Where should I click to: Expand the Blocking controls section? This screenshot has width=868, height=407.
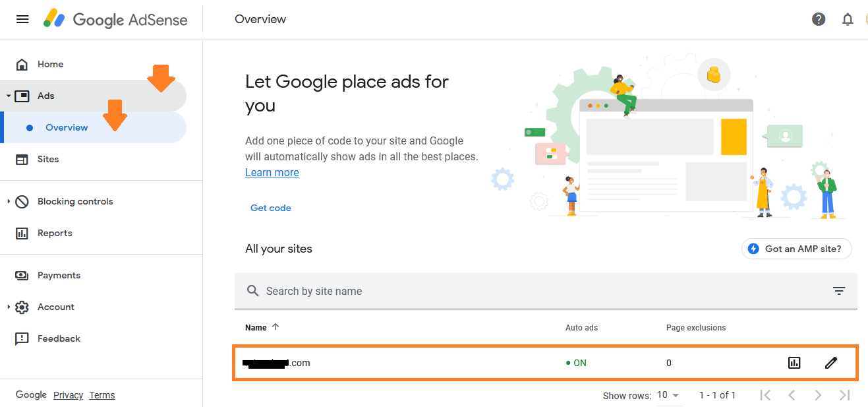(9, 201)
